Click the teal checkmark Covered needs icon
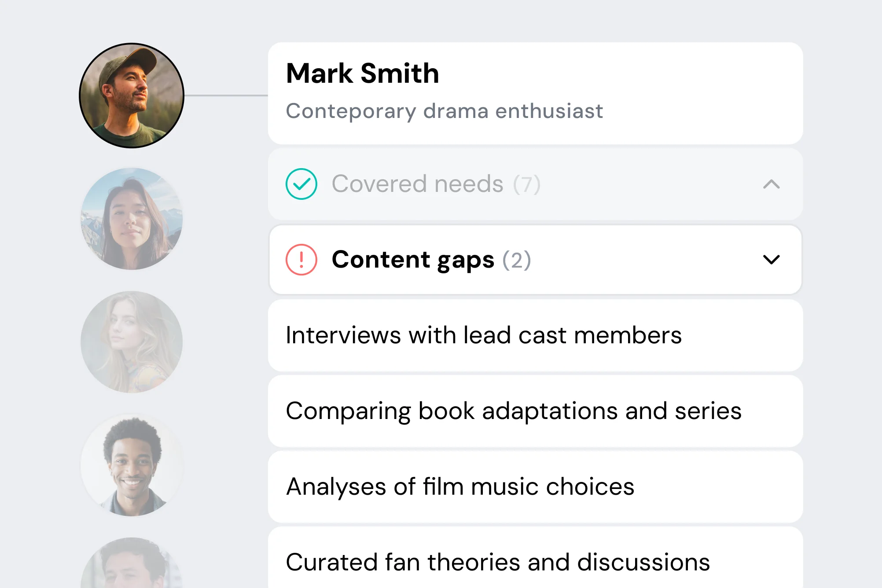The image size is (882, 588). pyautogui.click(x=301, y=184)
